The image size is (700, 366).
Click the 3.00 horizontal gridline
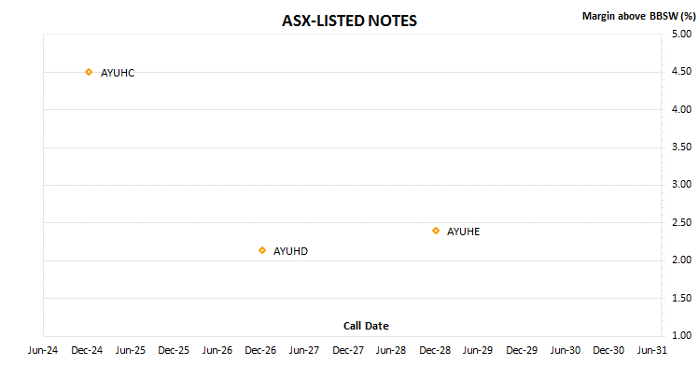[x=352, y=185]
